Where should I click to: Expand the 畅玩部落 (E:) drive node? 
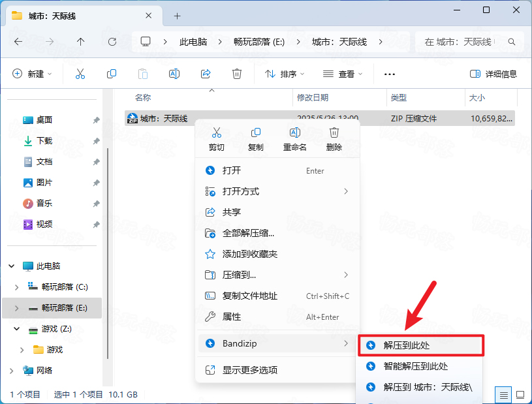(x=16, y=308)
